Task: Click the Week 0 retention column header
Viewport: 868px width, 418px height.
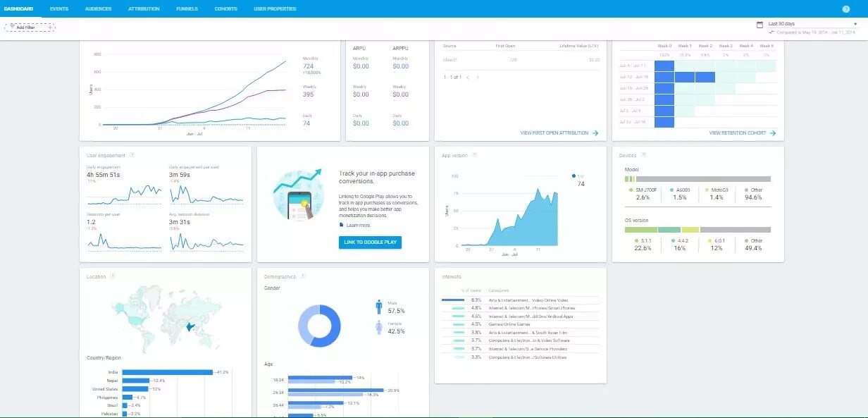Action: pyautogui.click(x=664, y=46)
